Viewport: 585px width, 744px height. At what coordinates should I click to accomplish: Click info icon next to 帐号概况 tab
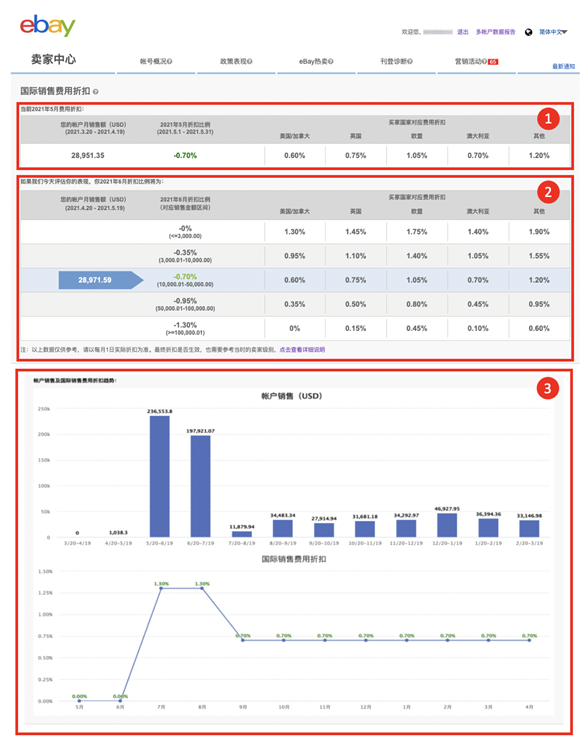170,62
